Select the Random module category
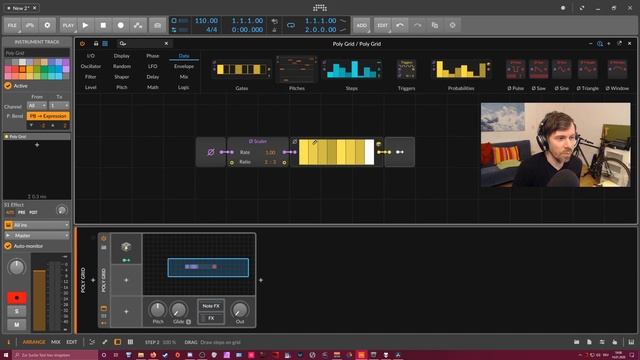640x360 pixels. point(122,66)
